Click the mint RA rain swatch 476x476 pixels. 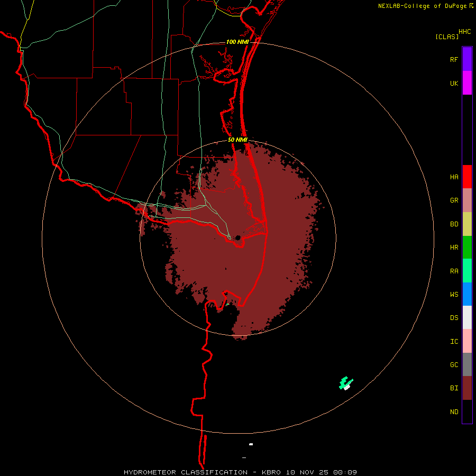coord(467,271)
